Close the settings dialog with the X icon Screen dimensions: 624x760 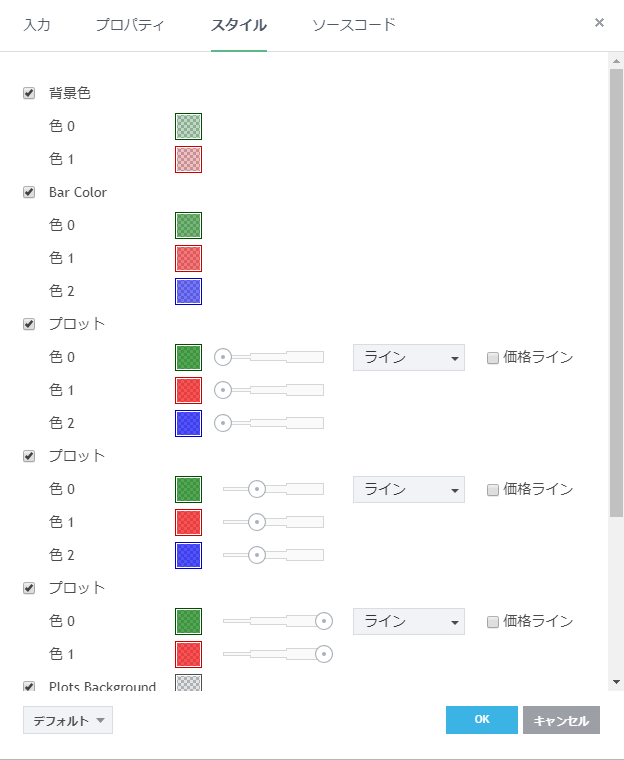(x=599, y=22)
